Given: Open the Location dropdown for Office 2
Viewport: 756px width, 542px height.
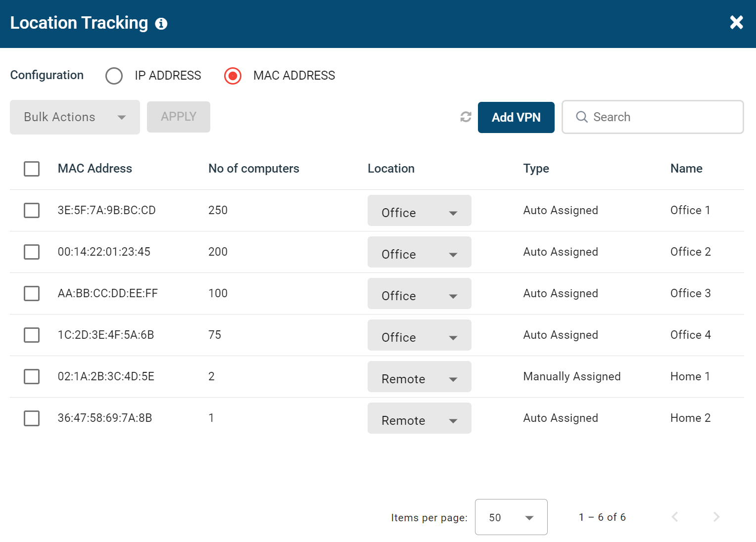Looking at the screenshot, I should pos(419,252).
